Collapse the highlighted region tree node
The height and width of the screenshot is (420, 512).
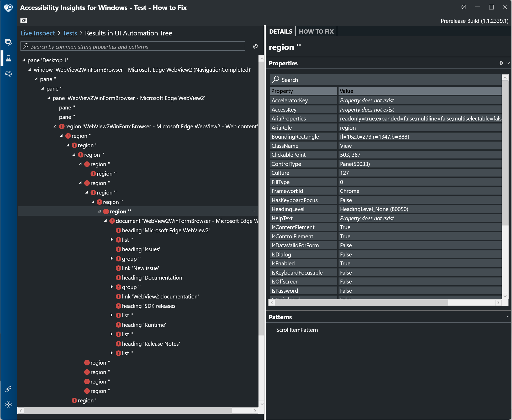click(x=99, y=211)
